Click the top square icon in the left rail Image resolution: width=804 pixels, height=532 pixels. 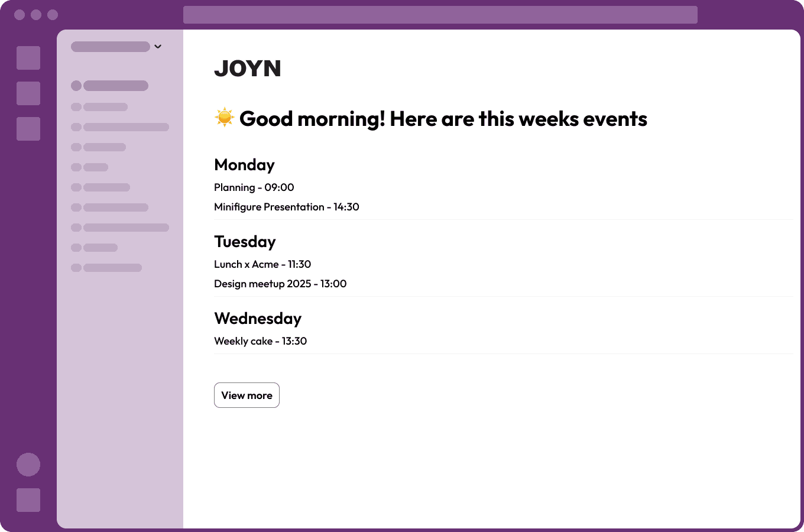click(x=28, y=58)
